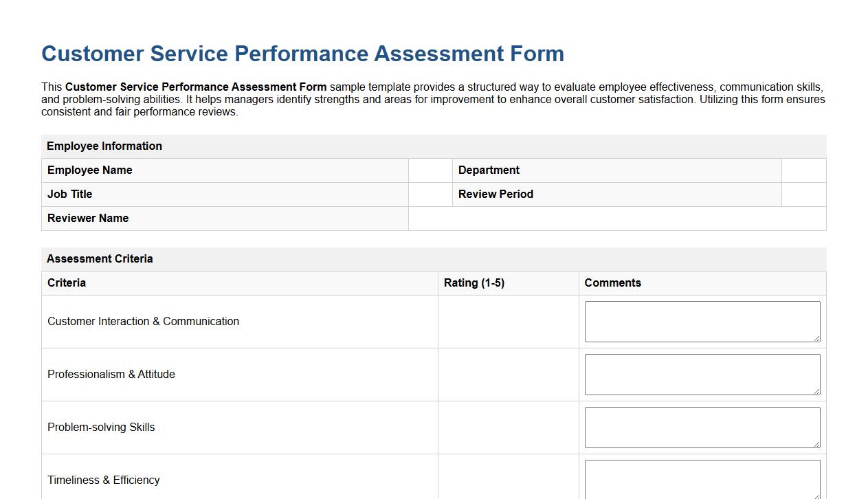Screen dimensions: 868x499
Task: Click the rating cell beside Timeliness & Efficiency
Action: pyautogui.click(x=508, y=480)
